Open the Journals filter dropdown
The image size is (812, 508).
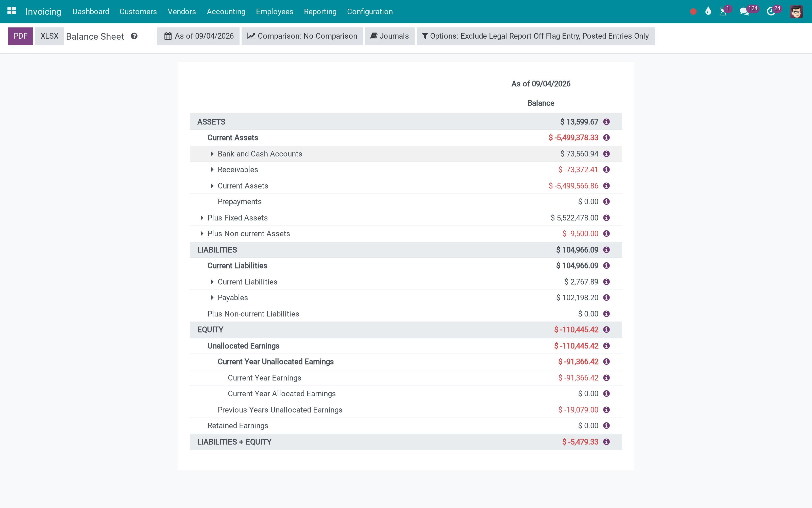coord(389,36)
